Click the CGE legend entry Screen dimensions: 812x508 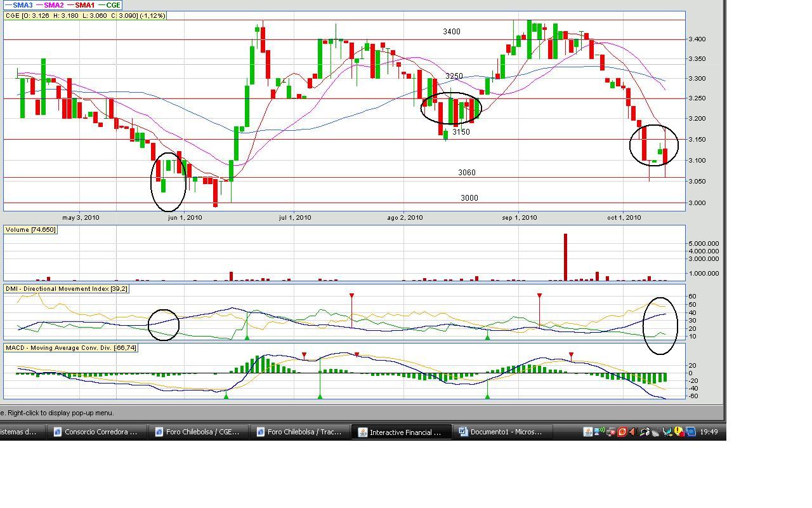tap(108, 5)
